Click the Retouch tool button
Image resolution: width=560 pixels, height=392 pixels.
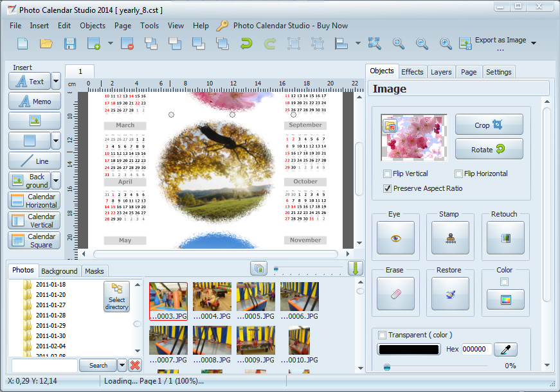(x=505, y=238)
